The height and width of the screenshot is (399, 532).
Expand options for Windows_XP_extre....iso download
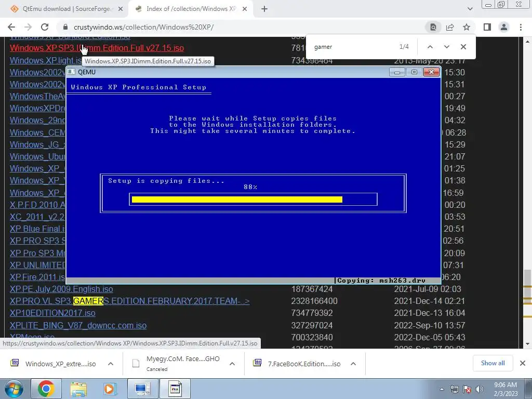[111, 364]
